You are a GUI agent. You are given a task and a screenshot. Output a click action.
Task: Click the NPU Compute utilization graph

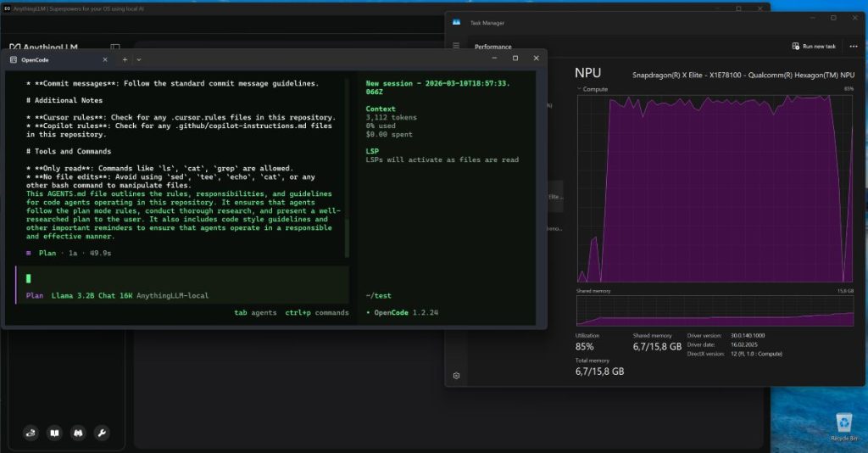pos(715,187)
